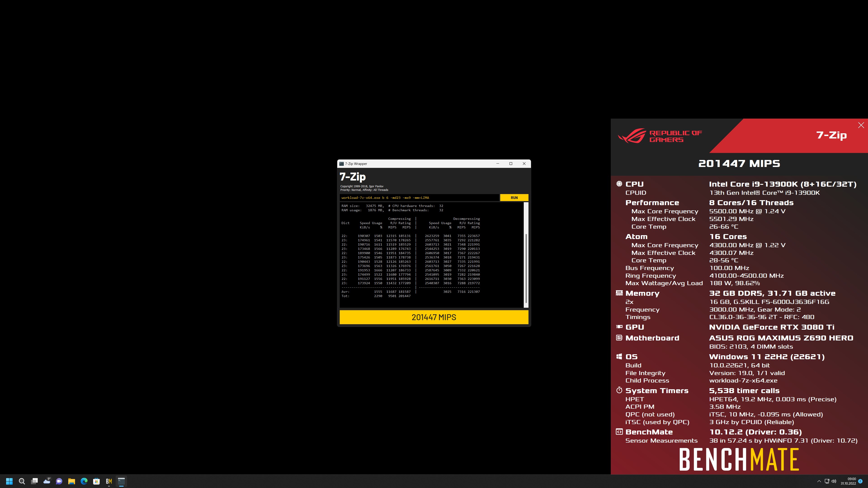Open the weather widget showing 9°
The height and width of the screenshot is (488, 868).
(x=47, y=481)
